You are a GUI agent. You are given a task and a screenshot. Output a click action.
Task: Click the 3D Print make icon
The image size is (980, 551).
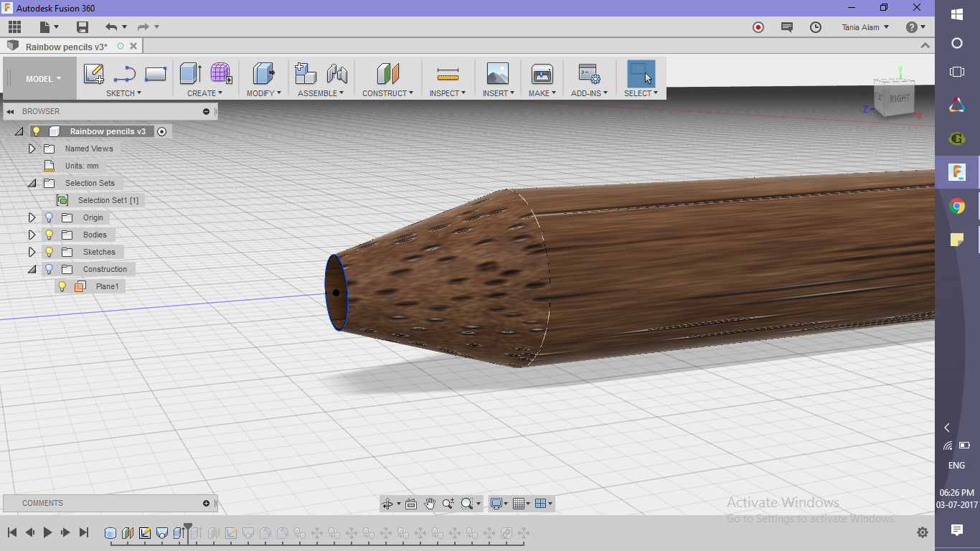[542, 73]
